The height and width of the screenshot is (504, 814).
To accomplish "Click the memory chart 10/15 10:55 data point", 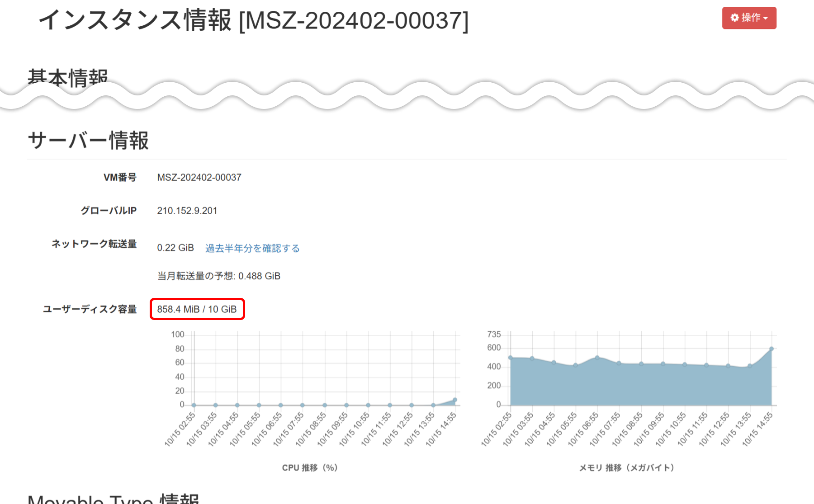I will (685, 364).
